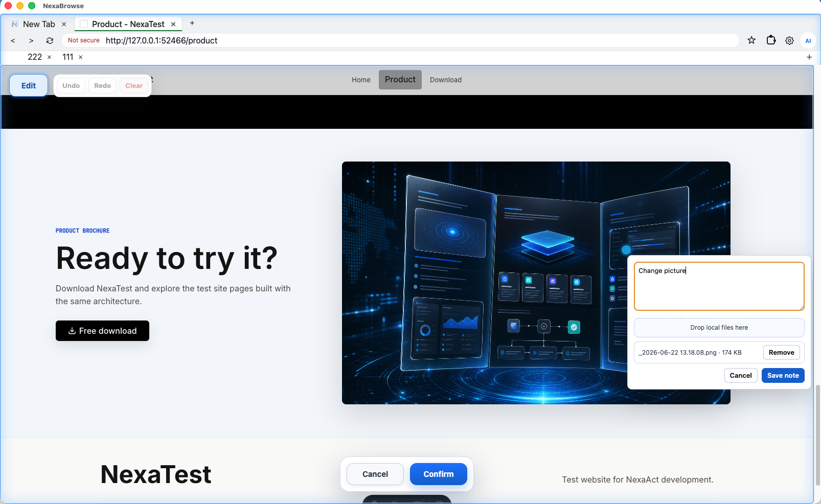Click the Undo button

point(71,85)
